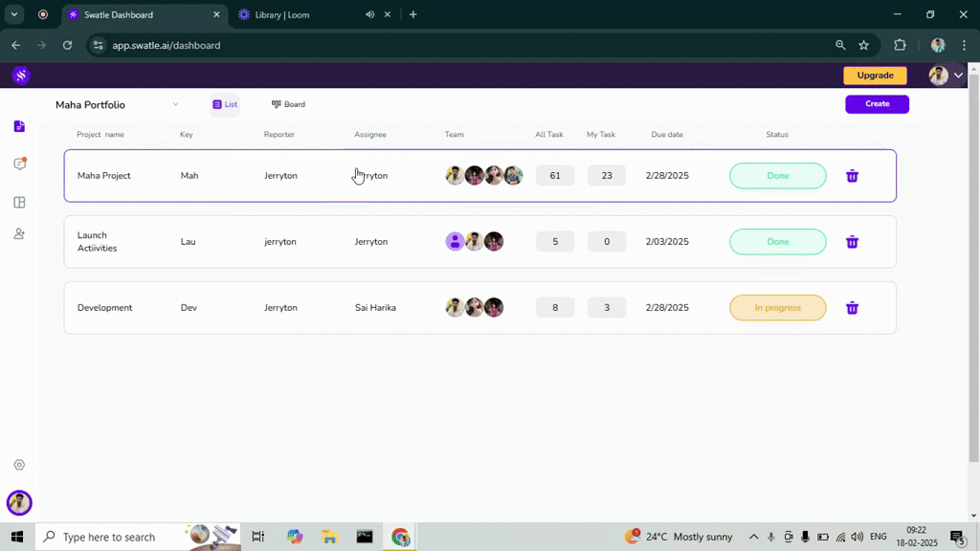
Task: Click My Task count 0
Action: click(x=606, y=242)
